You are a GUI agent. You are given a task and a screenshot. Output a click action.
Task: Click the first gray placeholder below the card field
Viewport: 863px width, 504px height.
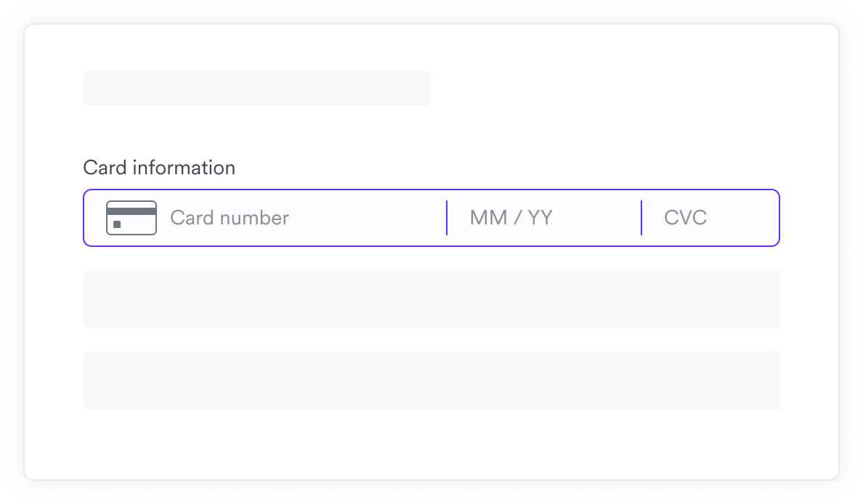tap(431, 299)
